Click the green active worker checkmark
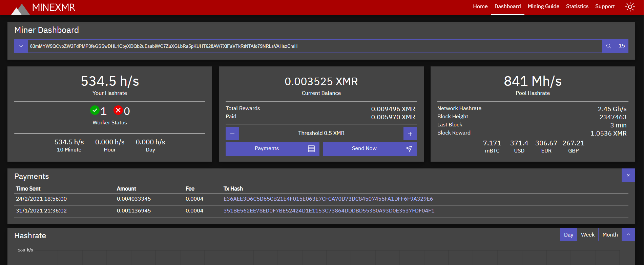 click(x=95, y=110)
